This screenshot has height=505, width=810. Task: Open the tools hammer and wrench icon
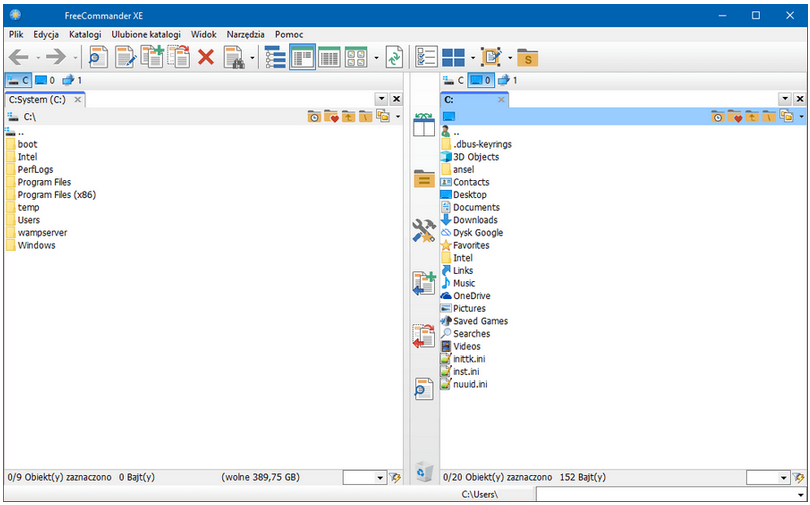tap(424, 231)
